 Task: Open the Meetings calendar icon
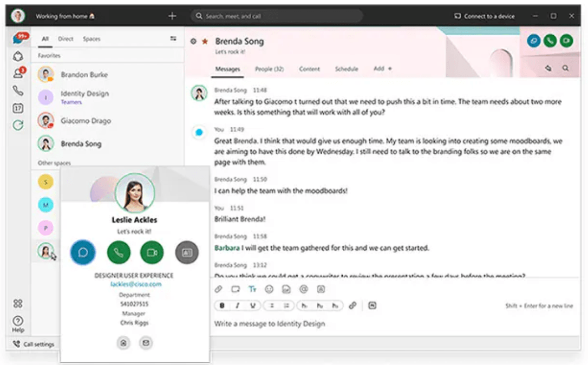coord(18,108)
